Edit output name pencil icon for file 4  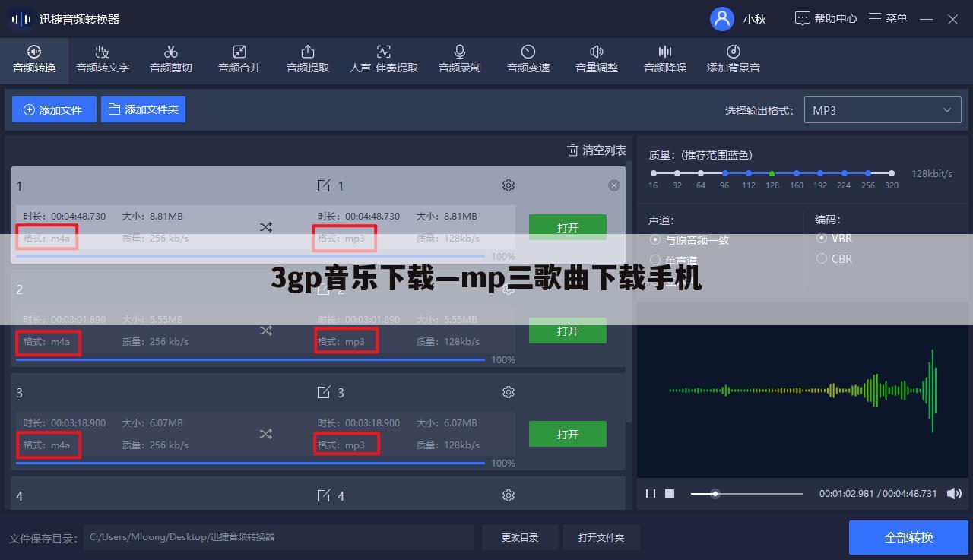324,495
